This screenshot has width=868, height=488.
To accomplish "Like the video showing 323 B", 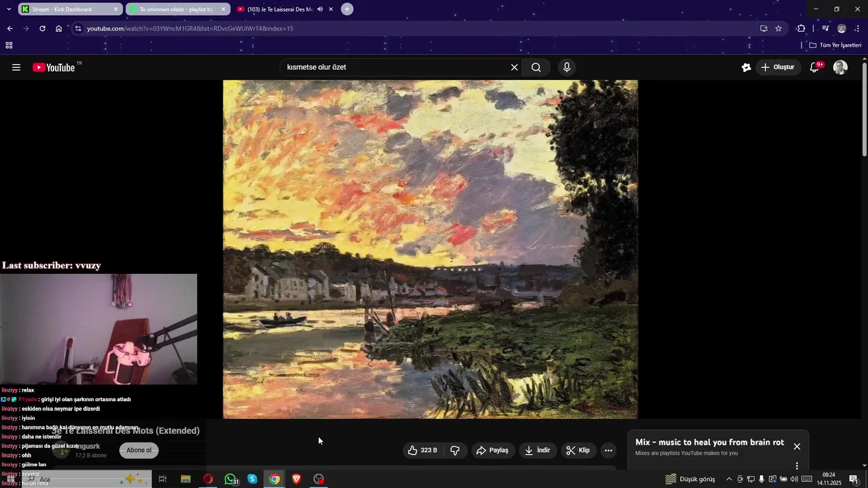I will 422,450.
